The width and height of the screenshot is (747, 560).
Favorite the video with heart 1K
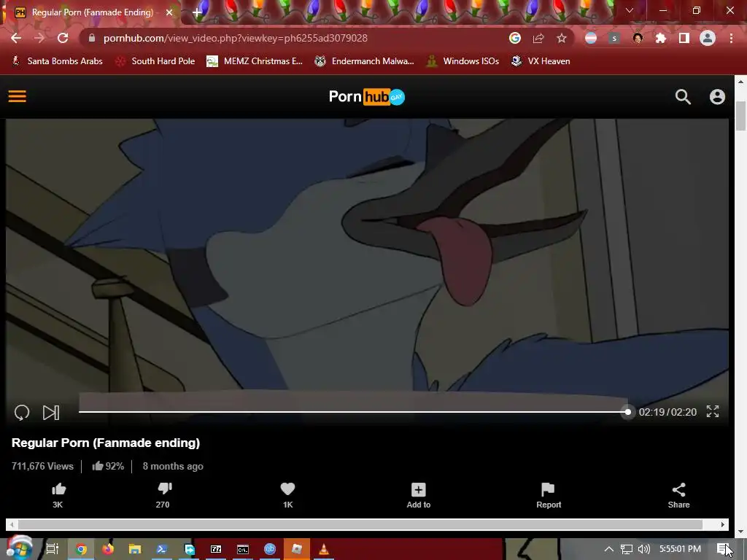click(x=287, y=495)
